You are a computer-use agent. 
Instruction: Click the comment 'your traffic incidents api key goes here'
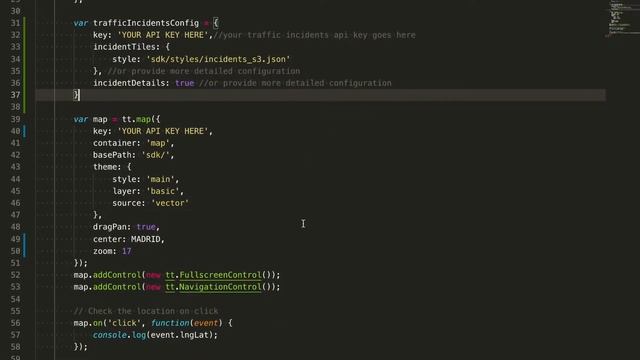point(315,35)
